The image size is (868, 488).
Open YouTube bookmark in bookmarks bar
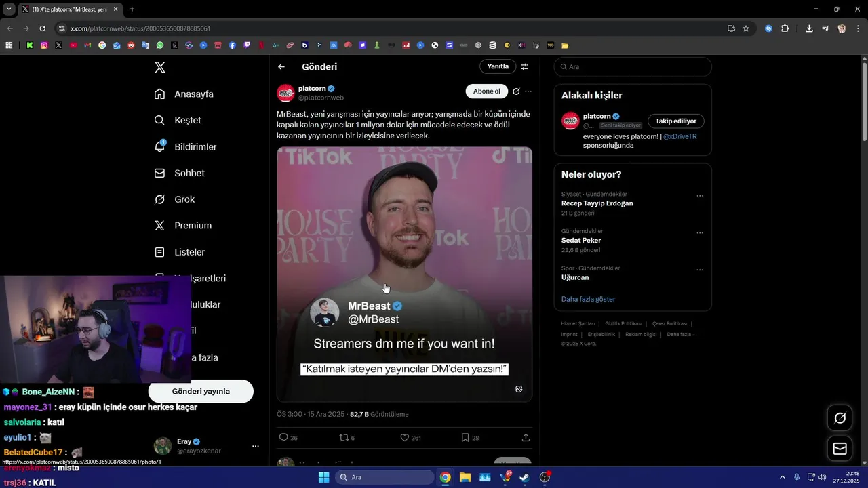(73, 45)
